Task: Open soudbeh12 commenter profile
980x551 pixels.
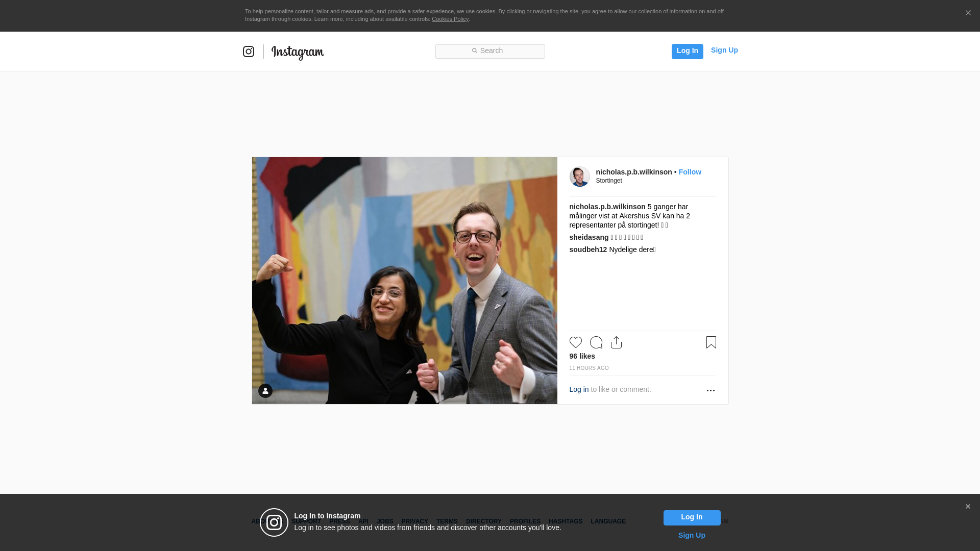Action: point(588,249)
